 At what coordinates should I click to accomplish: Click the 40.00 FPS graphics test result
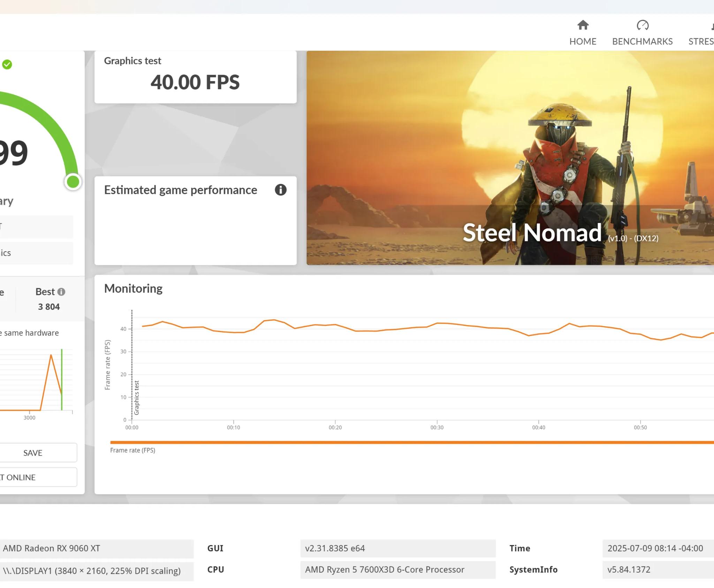pyautogui.click(x=195, y=82)
